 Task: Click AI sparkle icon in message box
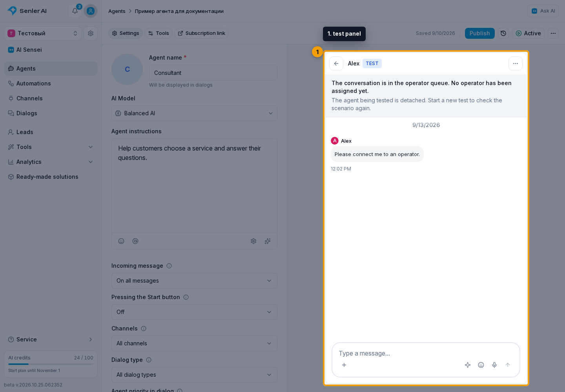click(x=468, y=365)
